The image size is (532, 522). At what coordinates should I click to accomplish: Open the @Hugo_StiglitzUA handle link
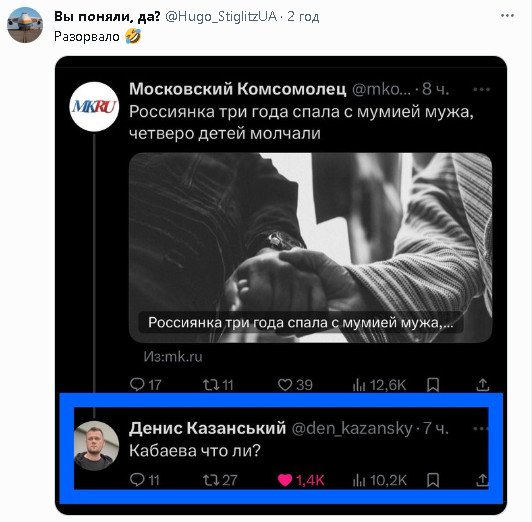pyautogui.click(x=221, y=16)
